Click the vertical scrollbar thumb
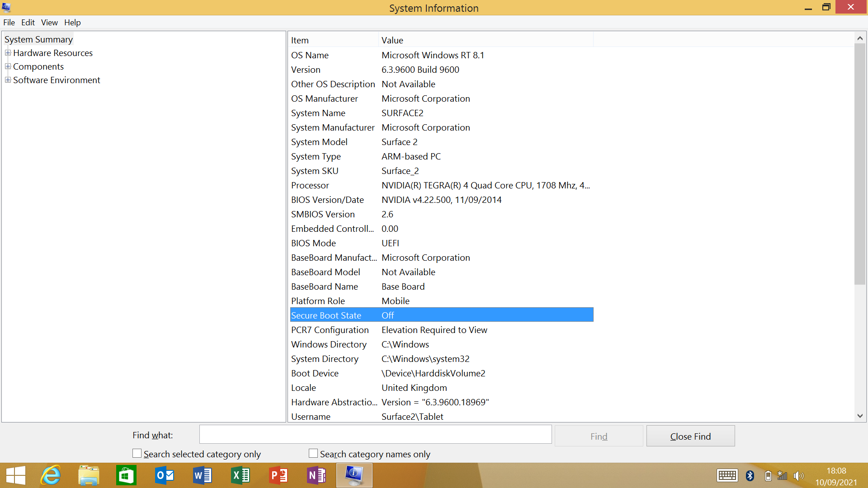This screenshot has width=868, height=488. (x=860, y=164)
